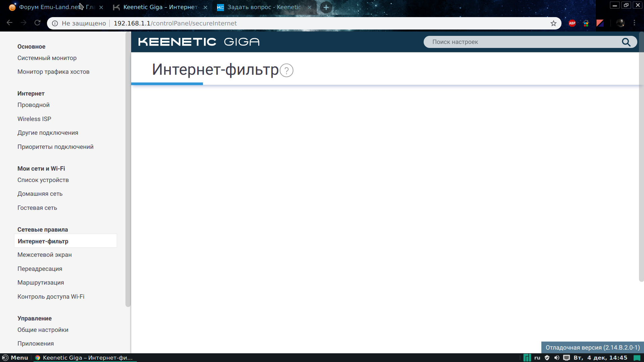Open Переадресация page
The image size is (644, 362).
coord(40,269)
